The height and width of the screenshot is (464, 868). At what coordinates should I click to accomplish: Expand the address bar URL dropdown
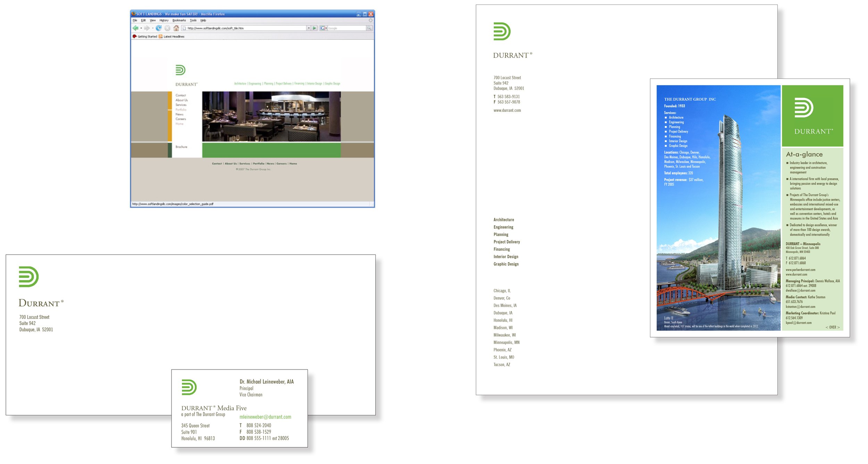308,28
